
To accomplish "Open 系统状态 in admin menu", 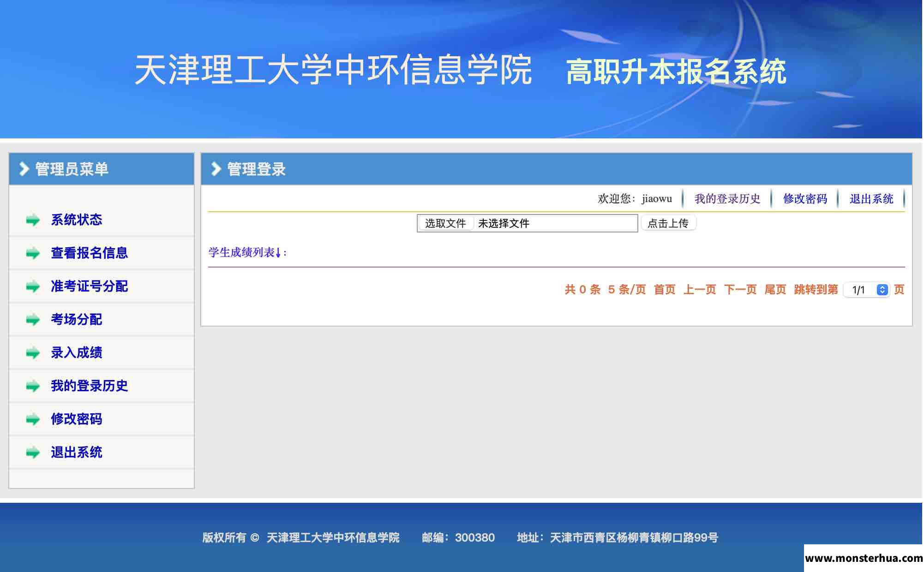I will pyautogui.click(x=77, y=220).
